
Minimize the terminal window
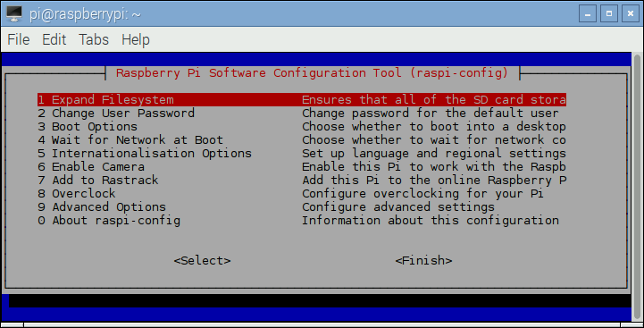tap(588, 14)
